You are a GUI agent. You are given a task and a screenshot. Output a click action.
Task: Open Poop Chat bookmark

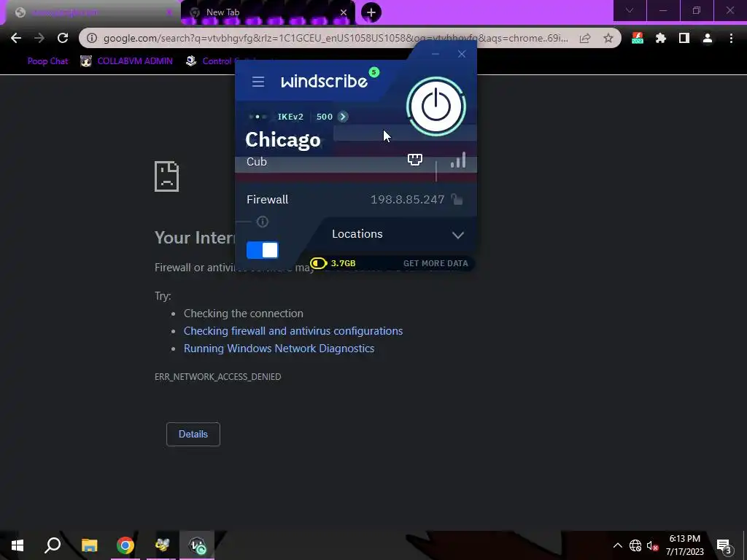(47, 61)
